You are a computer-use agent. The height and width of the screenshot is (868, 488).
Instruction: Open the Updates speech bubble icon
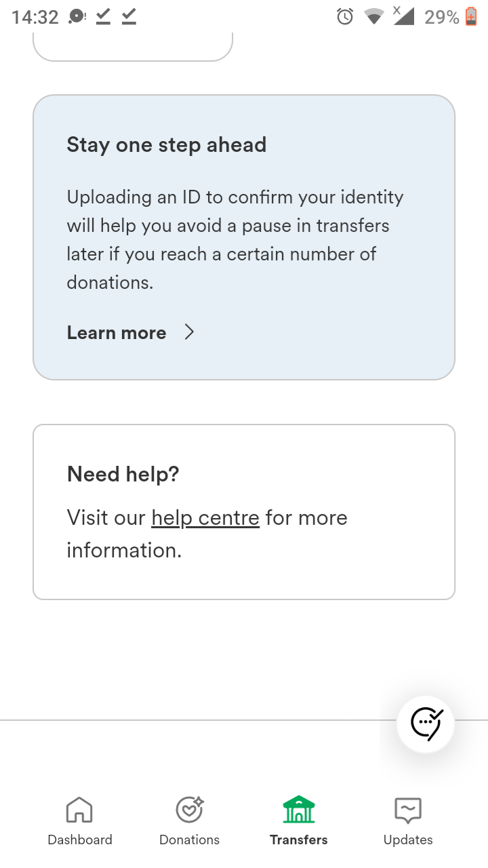(408, 810)
